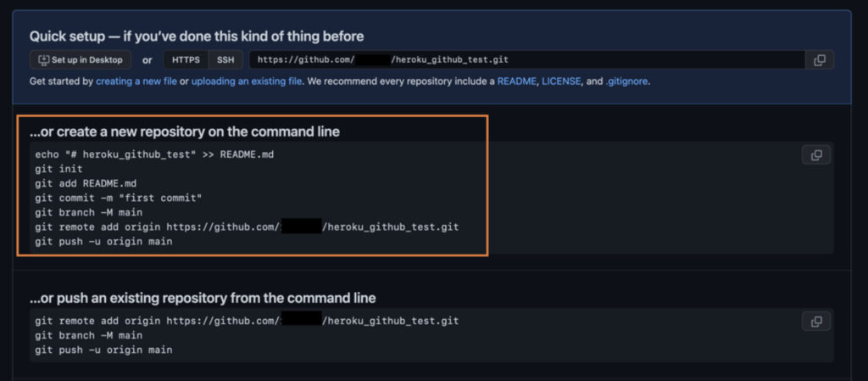Focus the repository URL text field
This screenshot has height=381, width=868.
click(527, 59)
